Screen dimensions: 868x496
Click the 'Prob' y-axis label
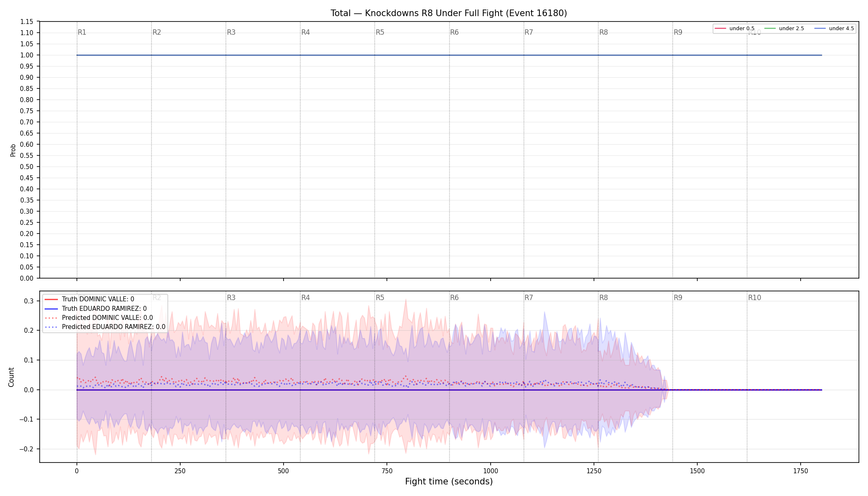(13, 150)
